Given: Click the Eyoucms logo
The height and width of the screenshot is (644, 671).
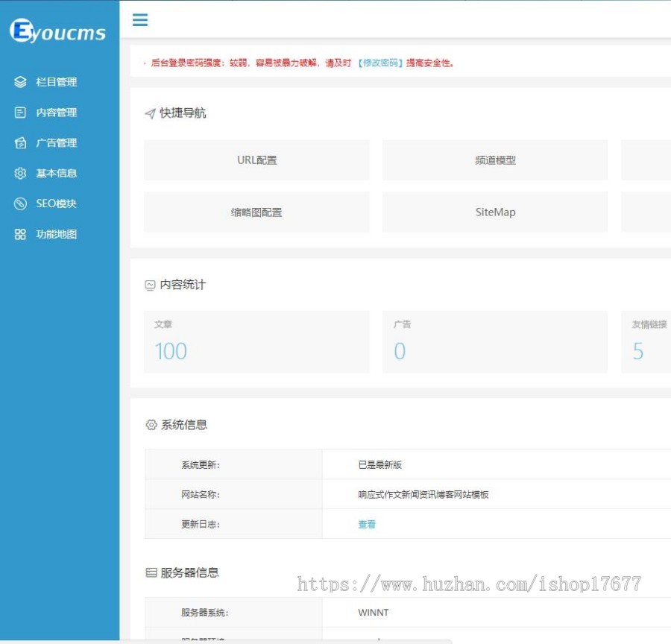Looking at the screenshot, I should tap(57, 31).
